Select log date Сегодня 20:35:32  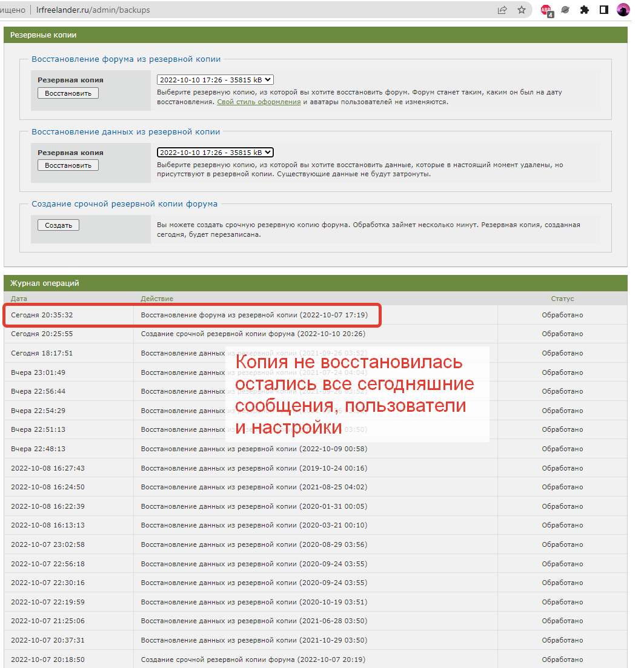(42, 316)
